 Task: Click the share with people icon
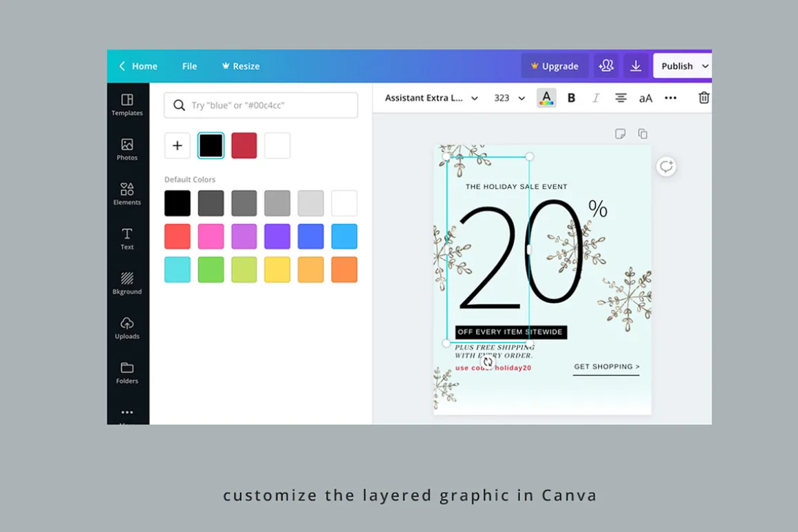605,66
